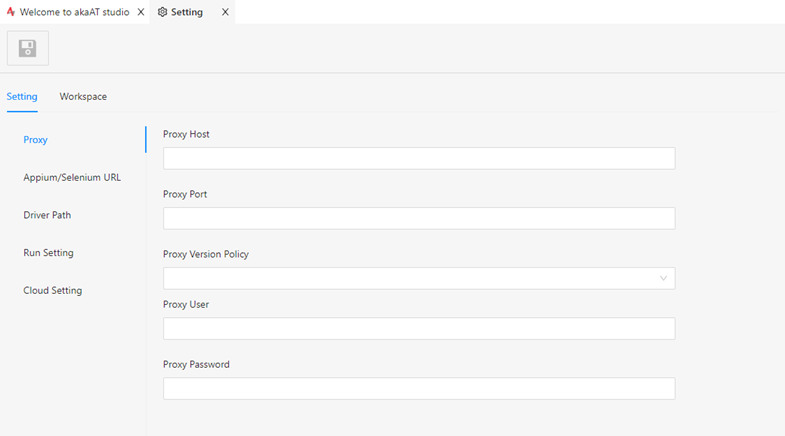Click the akaAT logo icon on Welcome tab
This screenshot has height=436, width=785.
point(11,12)
